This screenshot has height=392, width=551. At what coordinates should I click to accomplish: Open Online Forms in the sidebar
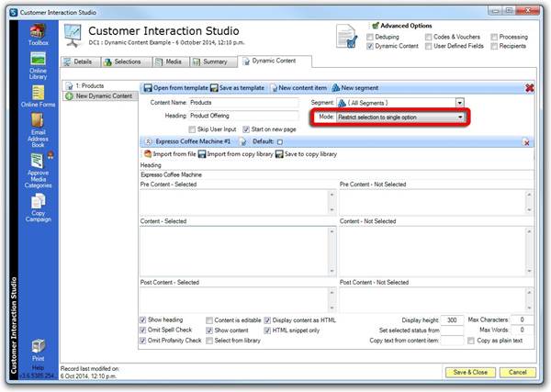click(x=38, y=96)
